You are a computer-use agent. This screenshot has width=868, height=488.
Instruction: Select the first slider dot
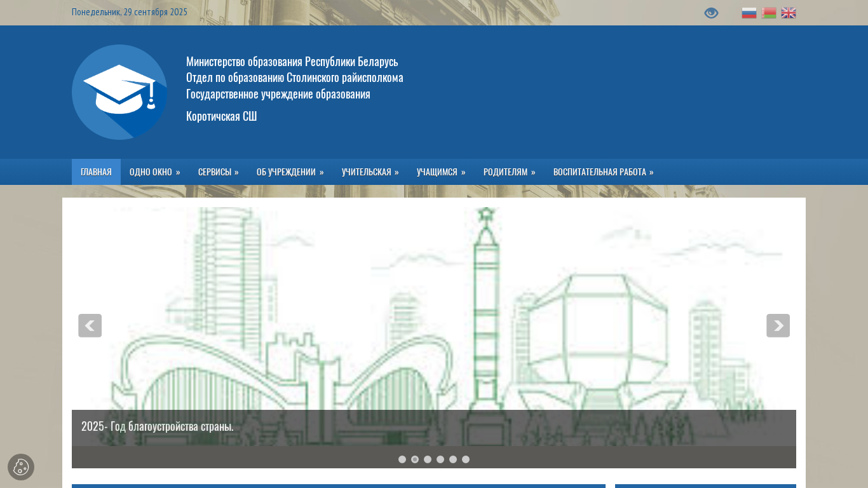pos(402,459)
